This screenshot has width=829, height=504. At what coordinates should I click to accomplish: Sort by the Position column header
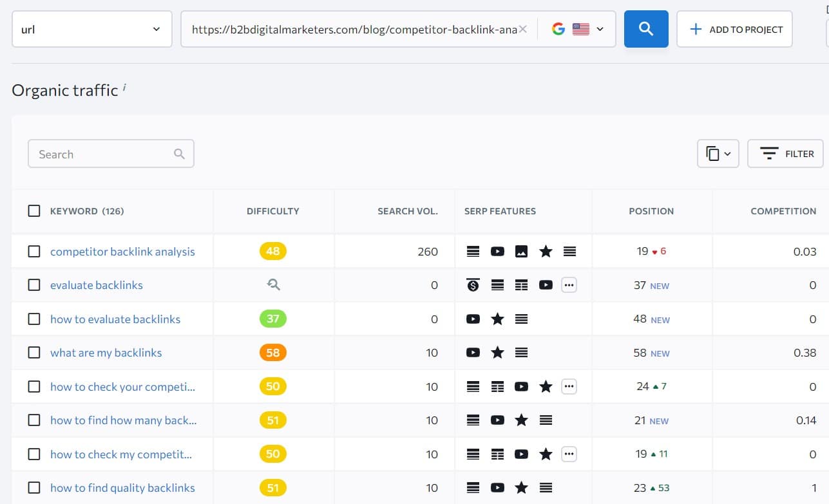651,211
